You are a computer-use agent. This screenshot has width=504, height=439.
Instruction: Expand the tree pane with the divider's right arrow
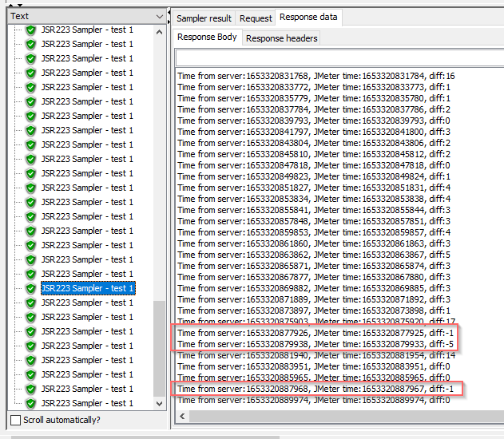click(x=169, y=22)
